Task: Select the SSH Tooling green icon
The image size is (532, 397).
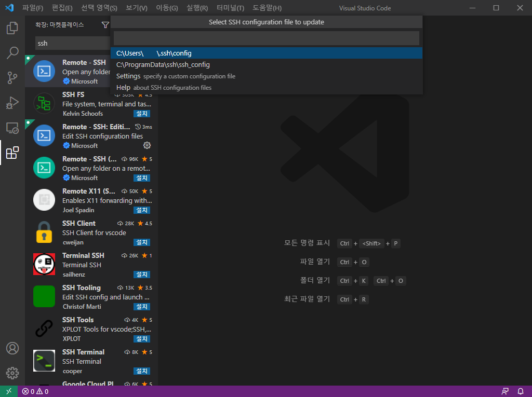Action: tap(44, 296)
